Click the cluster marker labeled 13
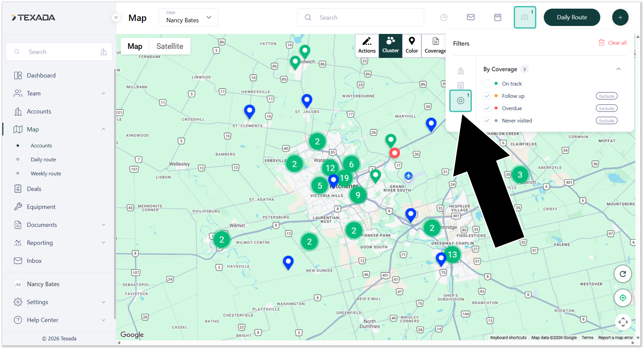 (452, 255)
